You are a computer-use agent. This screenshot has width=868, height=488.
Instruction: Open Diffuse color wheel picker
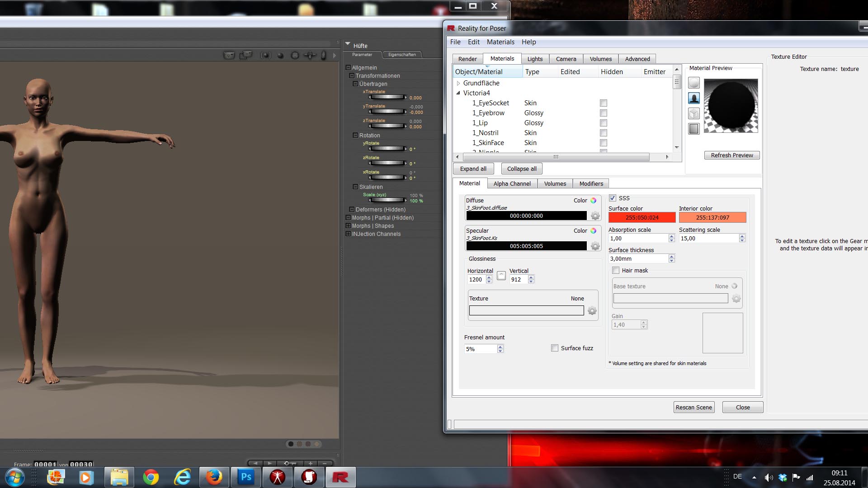(593, 200)
